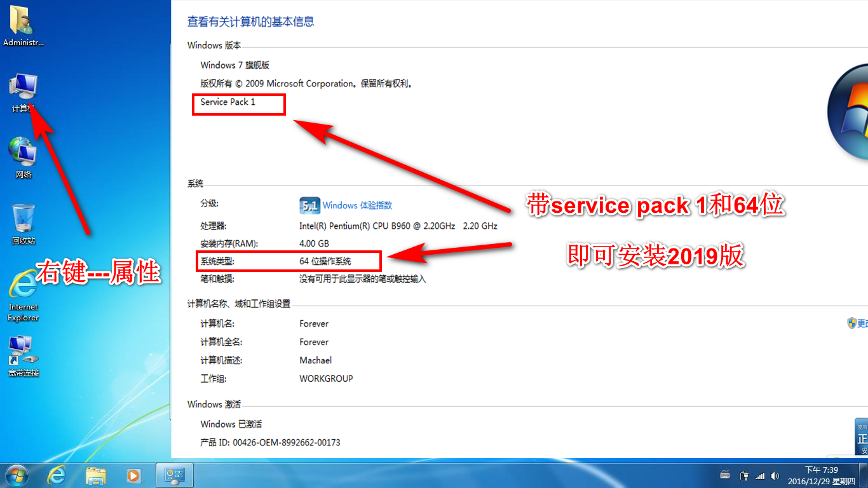Open Internet Explorer from the taskbar
Viewport: 868px width, 488px height.
57,475
